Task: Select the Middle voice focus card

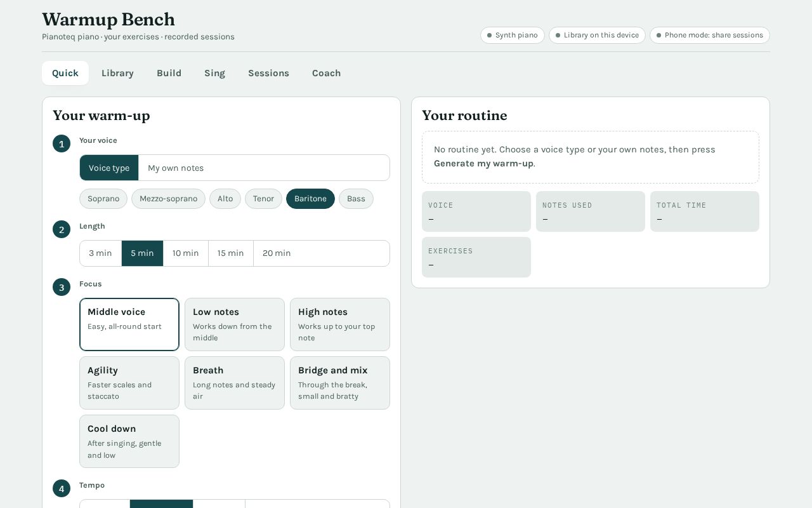Action: [x=129, y=324]
